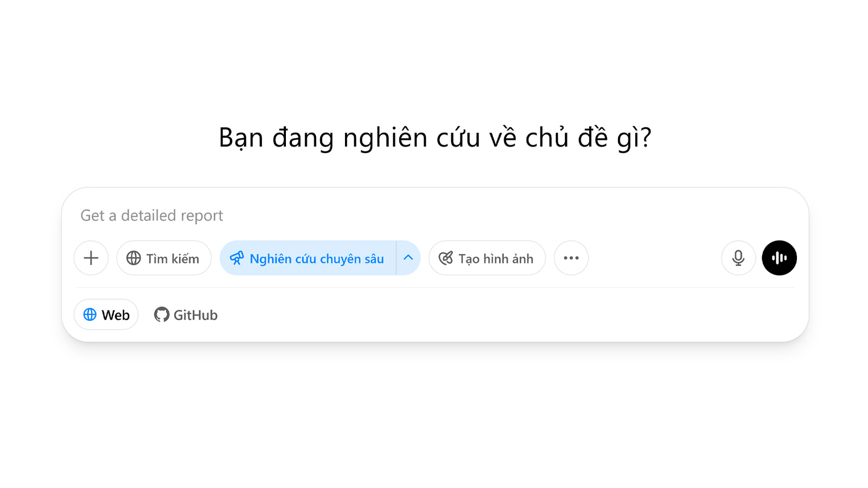Click the GitHub text label
This screenshot has width=868, height=488.
pos(195,315)
